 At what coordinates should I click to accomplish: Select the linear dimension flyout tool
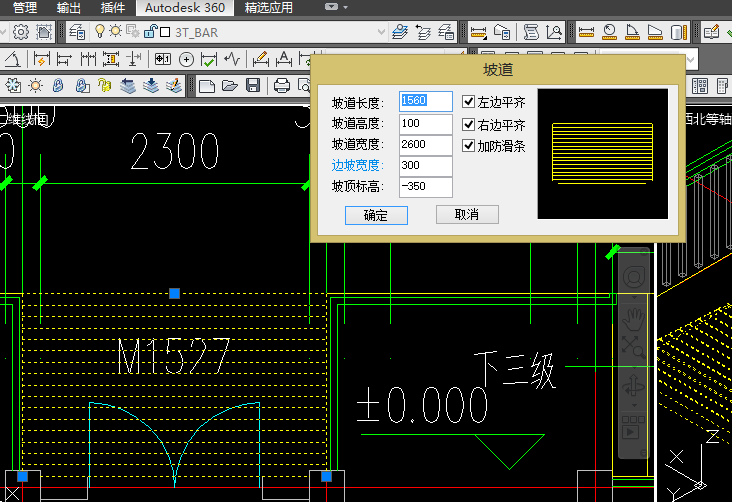[x=479, y=32]
